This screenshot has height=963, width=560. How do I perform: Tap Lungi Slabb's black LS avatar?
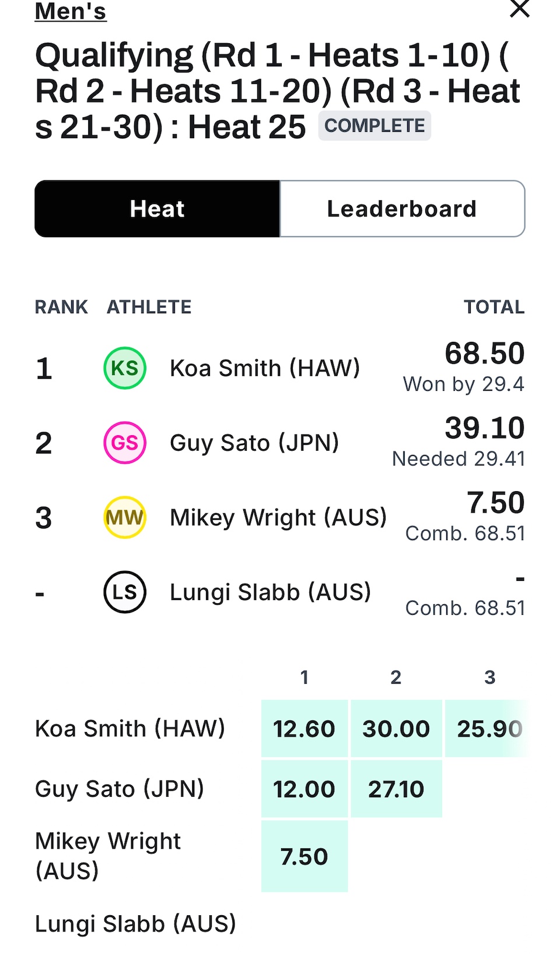click(x=125, y=592)
